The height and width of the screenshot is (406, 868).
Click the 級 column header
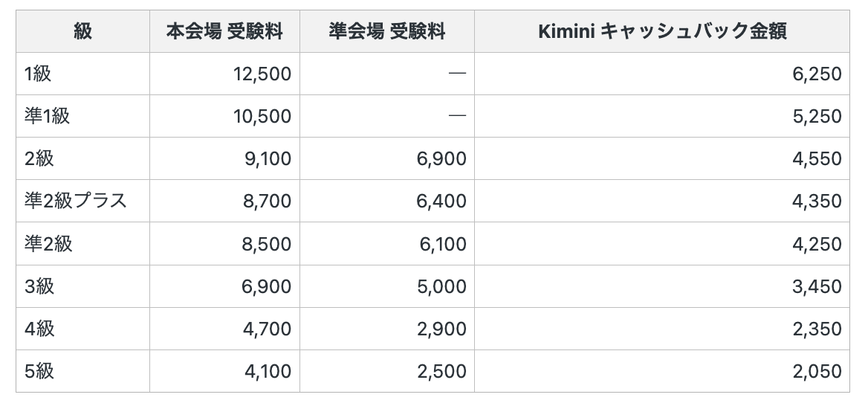tap(82, 31)
